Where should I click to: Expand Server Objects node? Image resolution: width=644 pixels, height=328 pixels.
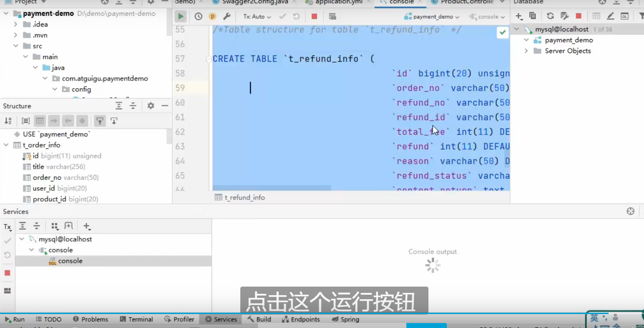[x=526, y=51]
